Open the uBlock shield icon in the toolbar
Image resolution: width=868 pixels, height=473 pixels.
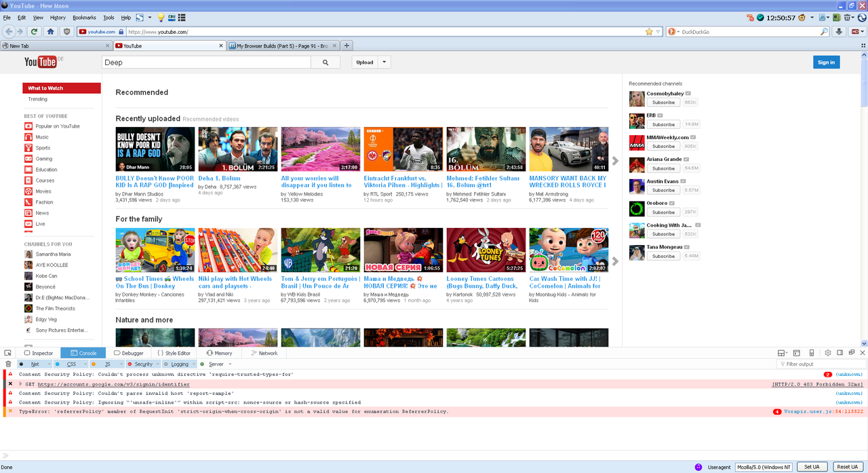click(x=66, y=31)
